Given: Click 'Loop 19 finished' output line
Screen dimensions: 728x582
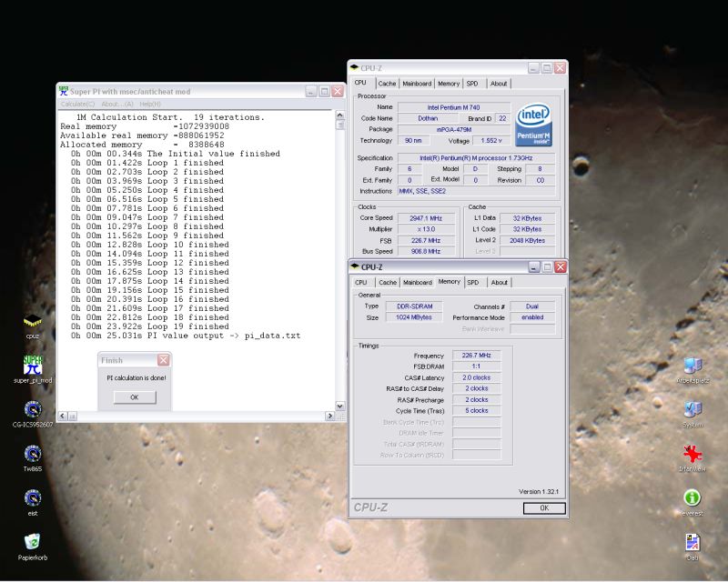Looking at the screenshot, I should click(x=150, y=326).
